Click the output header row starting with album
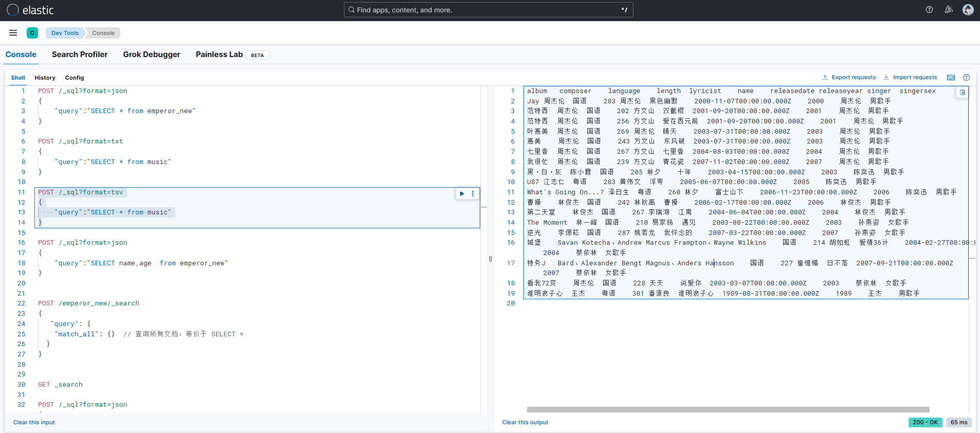The height and width of the screenshot is (433, 980). 731,91
